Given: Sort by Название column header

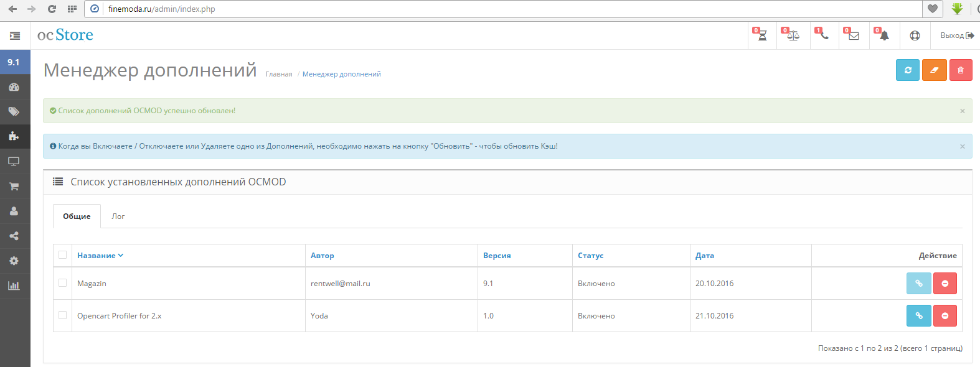Looking at the screenshot, I should pos(100,256).
